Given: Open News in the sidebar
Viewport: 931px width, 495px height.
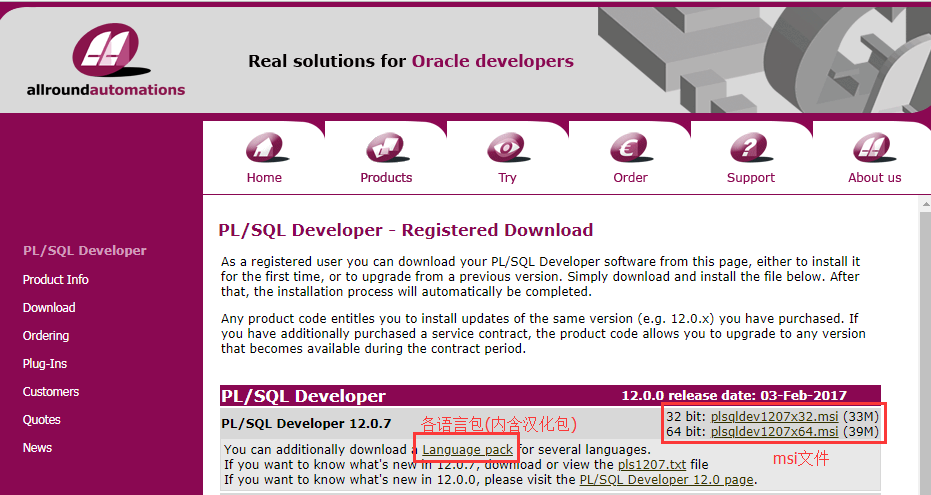Looking at the screenshot, I should 37,448.
